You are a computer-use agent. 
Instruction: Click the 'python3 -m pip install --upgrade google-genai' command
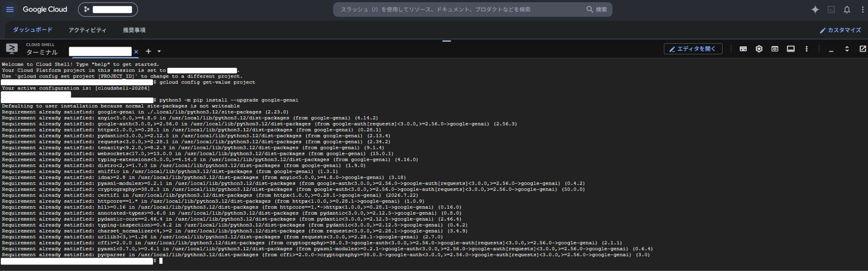pos(229,100)
